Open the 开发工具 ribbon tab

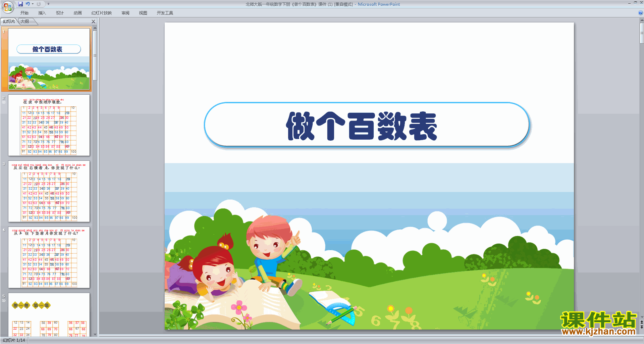tap(165, 13)
